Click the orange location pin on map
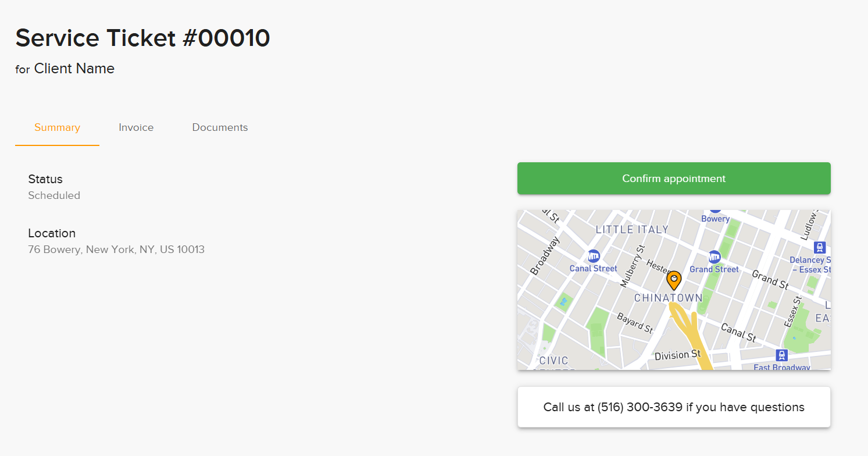Viewport: 868px width, 456px height. [x=674, y=280]
